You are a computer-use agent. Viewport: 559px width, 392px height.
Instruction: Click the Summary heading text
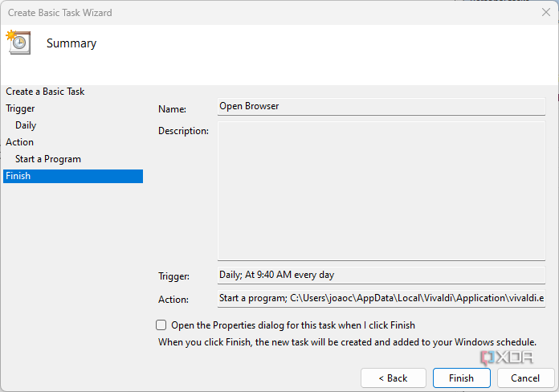tap(71, 43)
